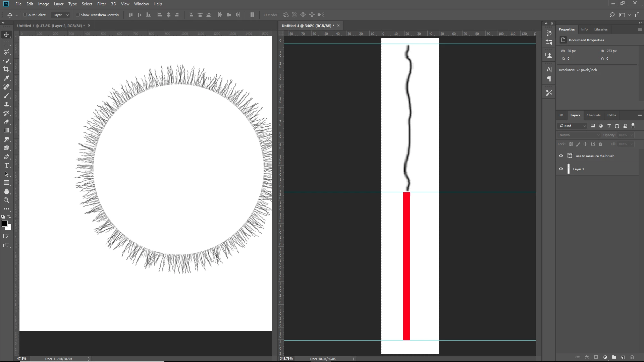Open the Auto-Select Layer dropdown
644x362 pixels.
pos(61,15)
